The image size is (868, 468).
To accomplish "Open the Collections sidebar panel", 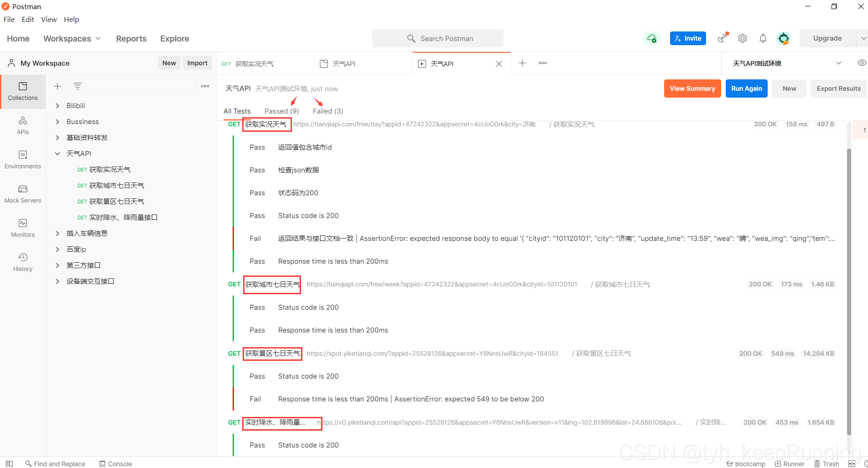I will 23,92.
